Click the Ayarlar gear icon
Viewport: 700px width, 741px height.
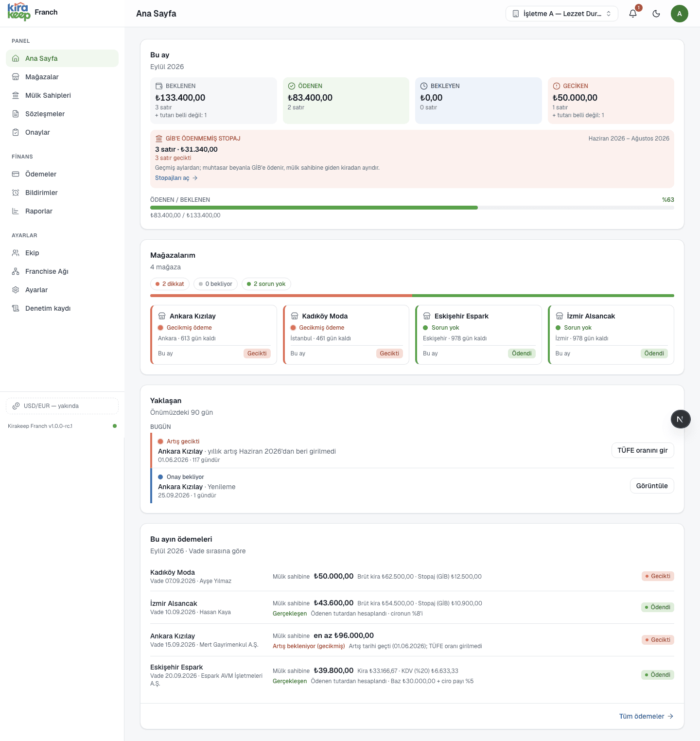point(16,290)
